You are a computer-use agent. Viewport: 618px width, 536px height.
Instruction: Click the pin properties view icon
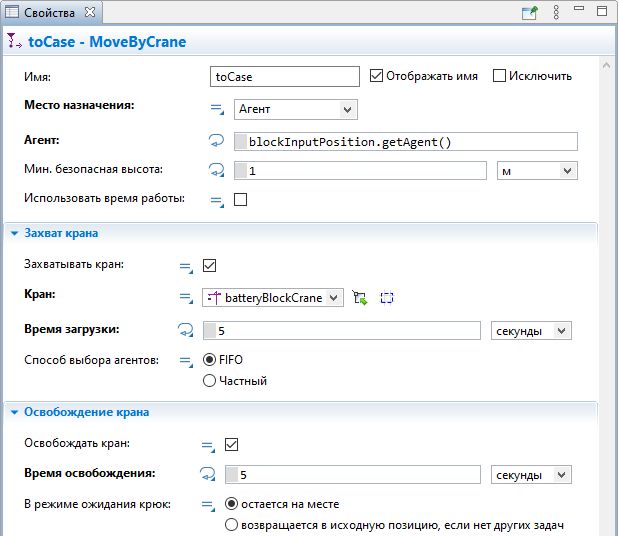click(x=529, y=13)
